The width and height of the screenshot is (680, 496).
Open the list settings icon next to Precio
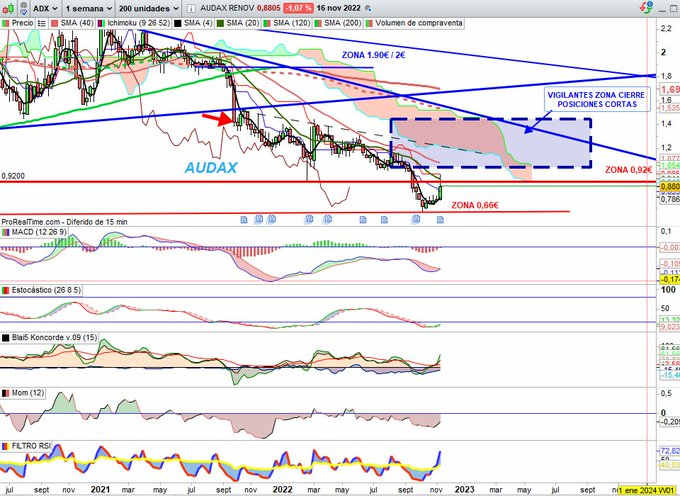(42, 23)
